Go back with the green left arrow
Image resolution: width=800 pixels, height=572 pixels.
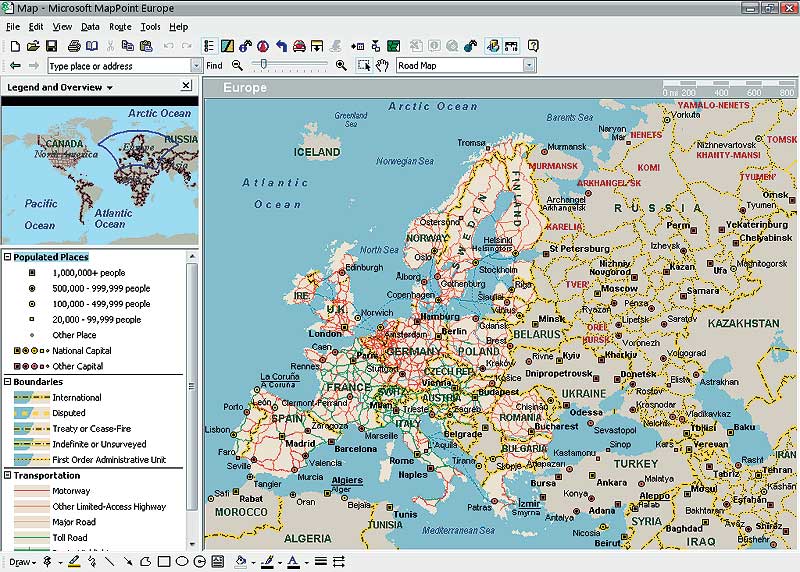(16, 66)
